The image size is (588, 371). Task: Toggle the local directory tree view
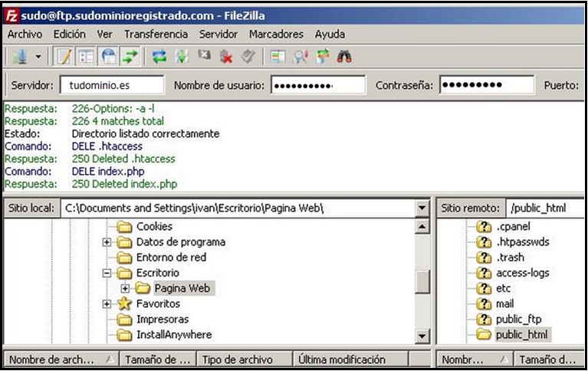click(86, 57)
